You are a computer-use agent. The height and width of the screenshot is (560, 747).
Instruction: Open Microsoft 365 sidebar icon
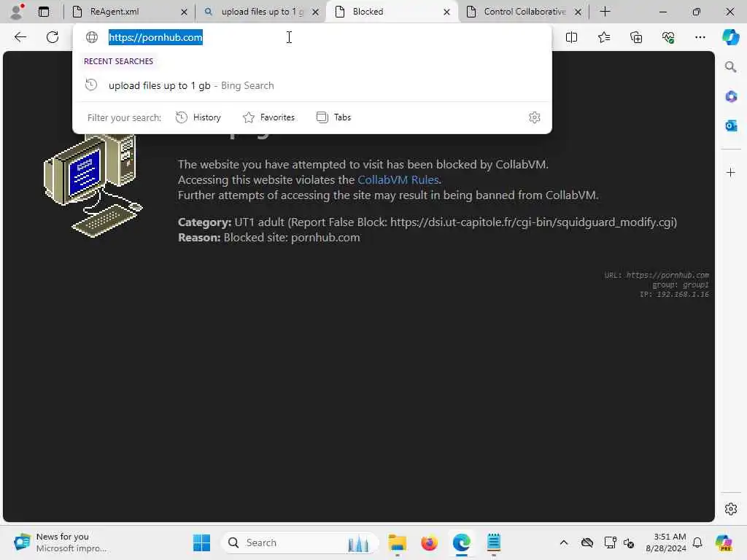point(731,97)
